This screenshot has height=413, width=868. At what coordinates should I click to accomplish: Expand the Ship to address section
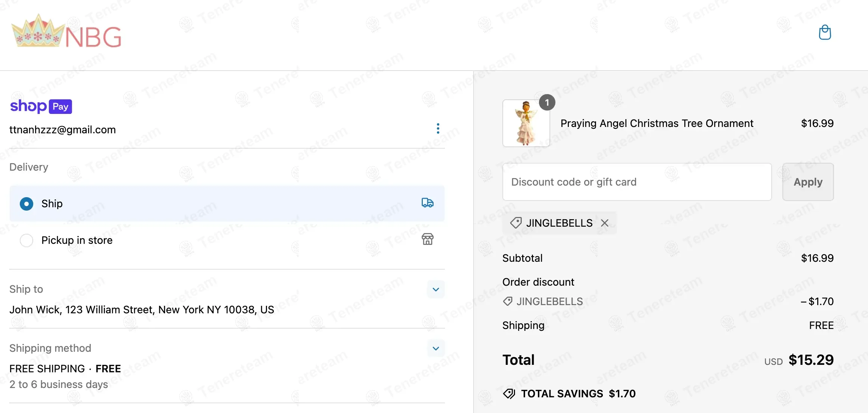point(435,289)
